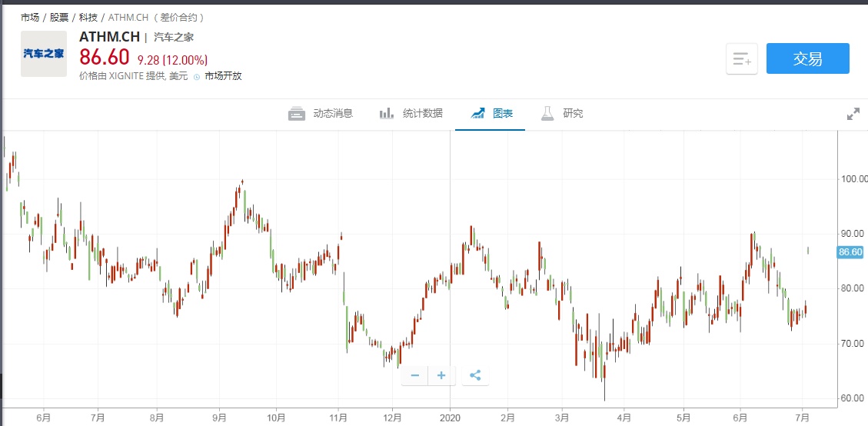Switch to the 统计数据 tab
The height and width of the screenshot is (426, 868).
click(411, 114)
